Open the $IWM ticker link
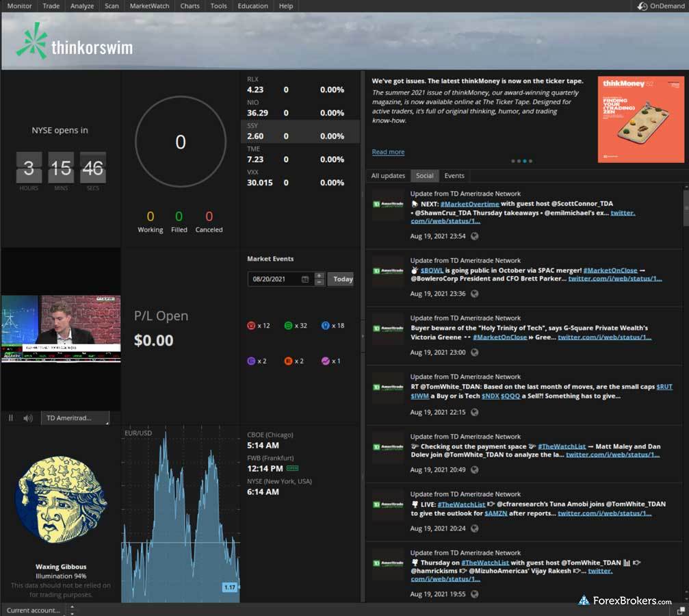This screenshot has width=689, height=616. 419,396
